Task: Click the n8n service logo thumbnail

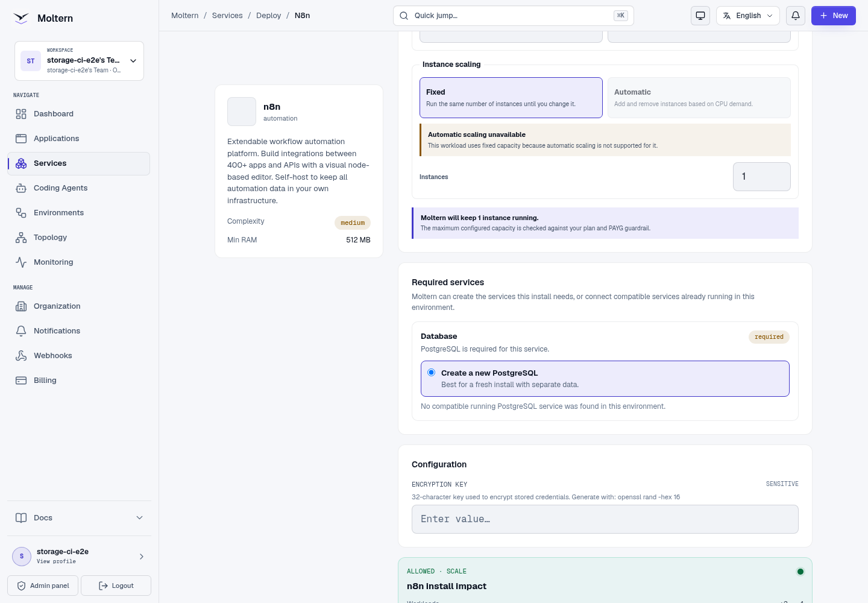Action: [x=242, y=112]
